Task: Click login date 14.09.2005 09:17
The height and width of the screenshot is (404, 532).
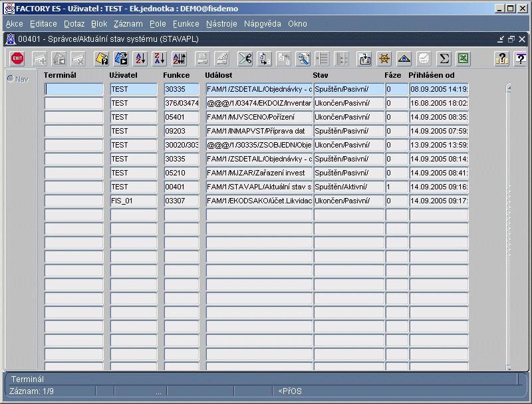Action: click(439, 201)
